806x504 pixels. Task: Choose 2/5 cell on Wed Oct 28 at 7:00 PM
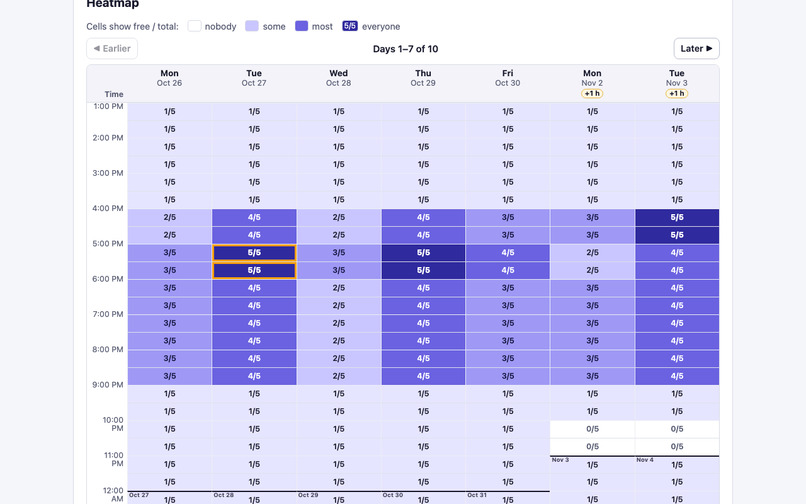[x=338, y=323]
